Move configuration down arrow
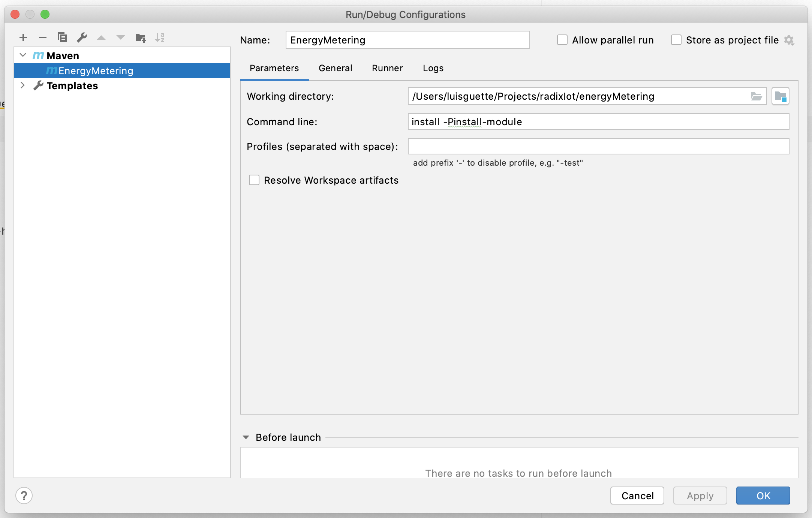The height and width of the screenshot is (518, 812). [121, 37]
